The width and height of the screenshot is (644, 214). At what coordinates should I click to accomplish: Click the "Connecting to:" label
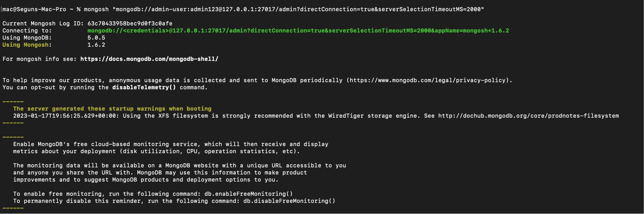tap(27, 31)
